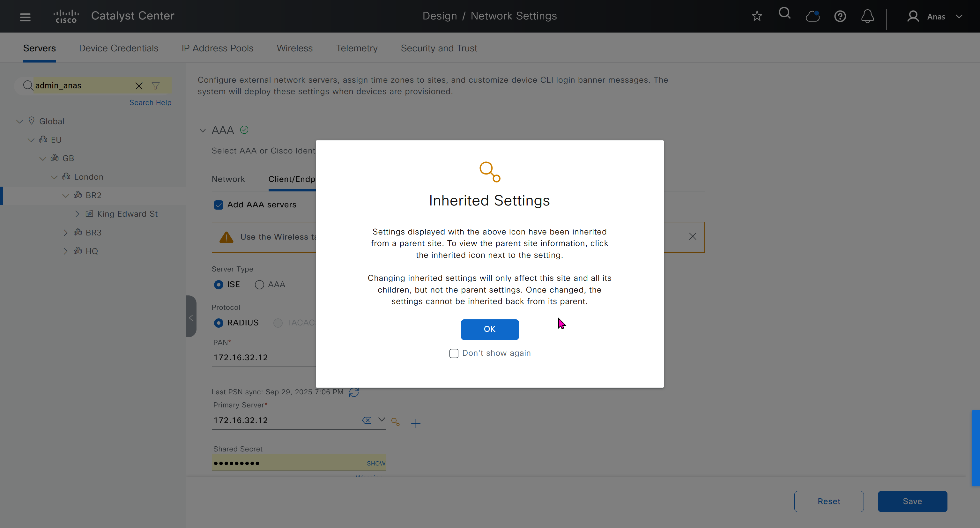Click the PAN address input field
Image resolution: width=980 pixels, height=528 pixels.
(x=263, y=358)
